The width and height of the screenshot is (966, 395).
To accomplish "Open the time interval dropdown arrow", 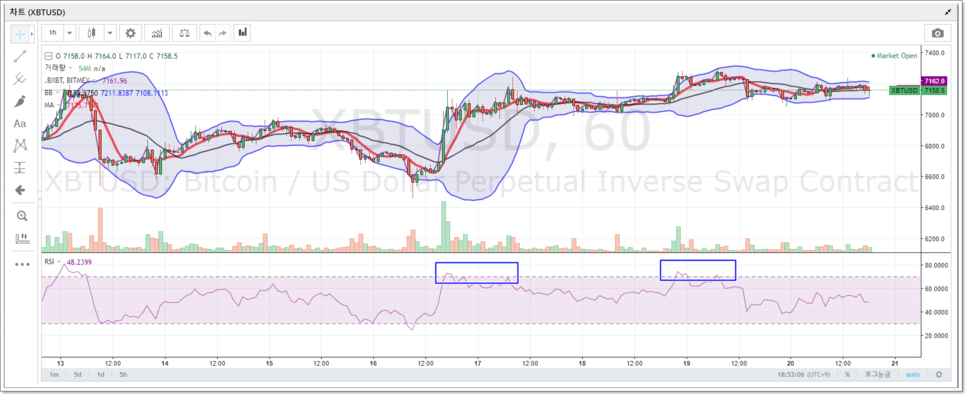I will pyautogui.click(x=70, y=32).
